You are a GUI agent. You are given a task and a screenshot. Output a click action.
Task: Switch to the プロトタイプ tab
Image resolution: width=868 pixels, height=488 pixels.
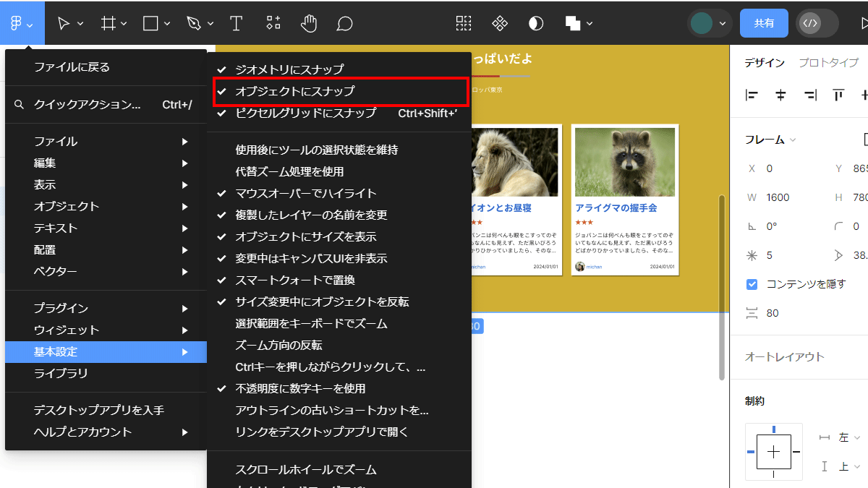pyautogui.click(x=828, y=62)
